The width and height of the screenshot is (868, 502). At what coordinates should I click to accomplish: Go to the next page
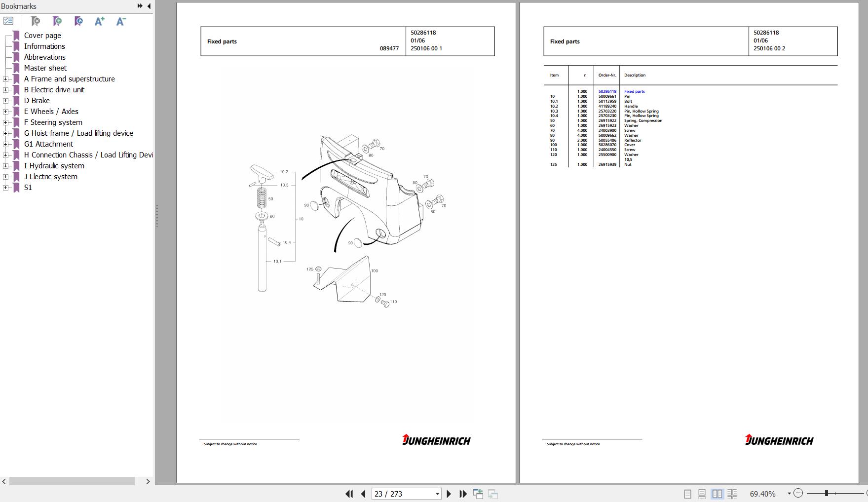pyautogui.click(x=449, y=494)
